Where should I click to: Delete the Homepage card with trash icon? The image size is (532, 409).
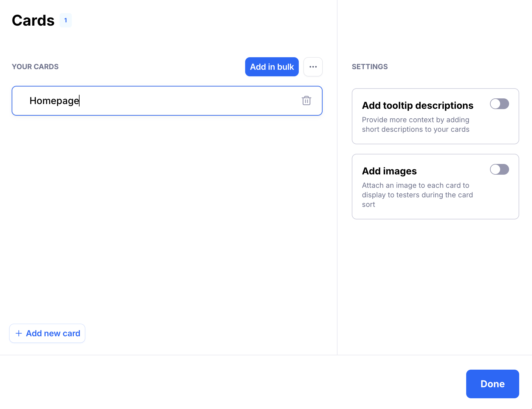click(306, 101)
